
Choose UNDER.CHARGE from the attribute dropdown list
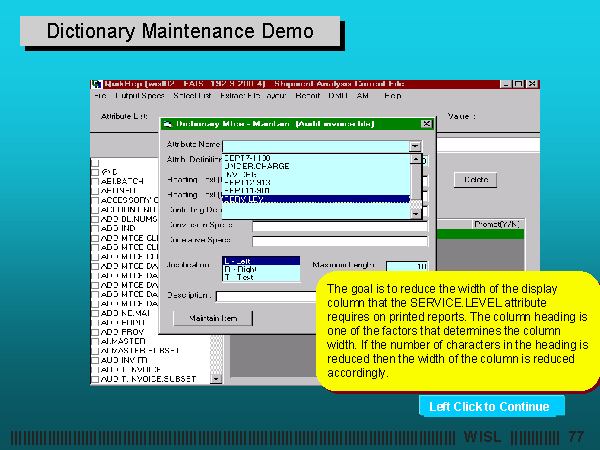244,166
